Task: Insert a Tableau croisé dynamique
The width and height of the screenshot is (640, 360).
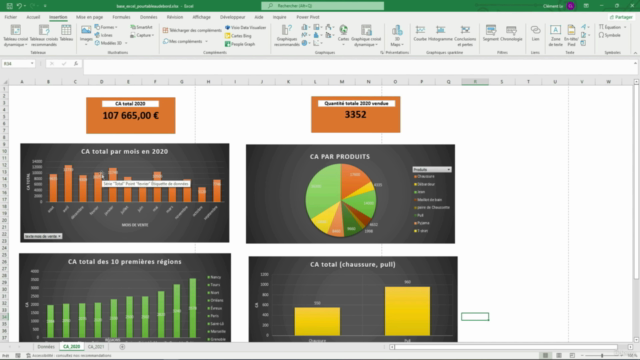Action: [16, 36]
